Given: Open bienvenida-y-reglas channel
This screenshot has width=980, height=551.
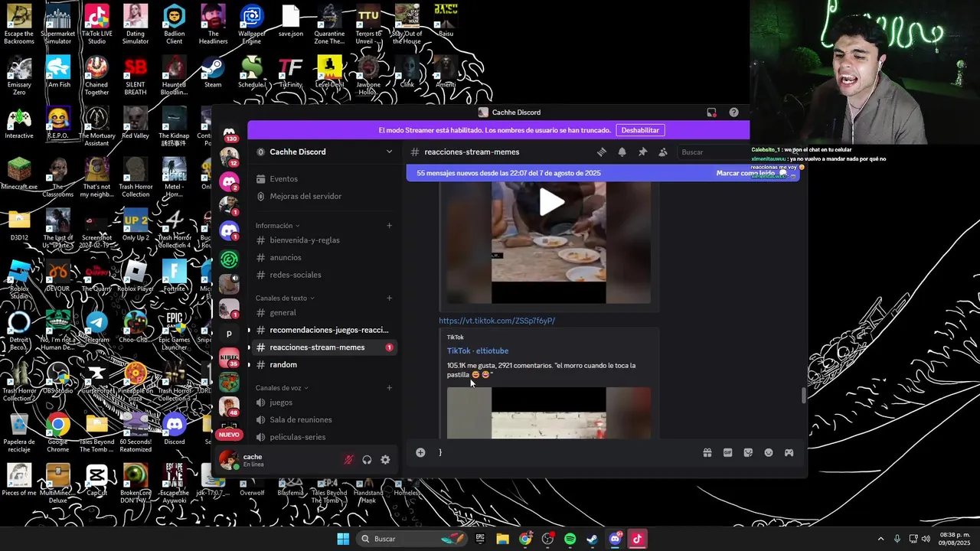Looking at the screenshot, I should [325, 240].
